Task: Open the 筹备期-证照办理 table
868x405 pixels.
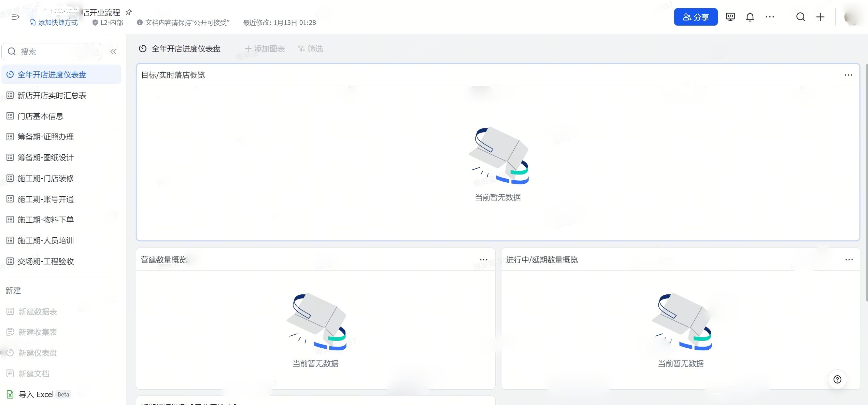Action: (46, 137)
